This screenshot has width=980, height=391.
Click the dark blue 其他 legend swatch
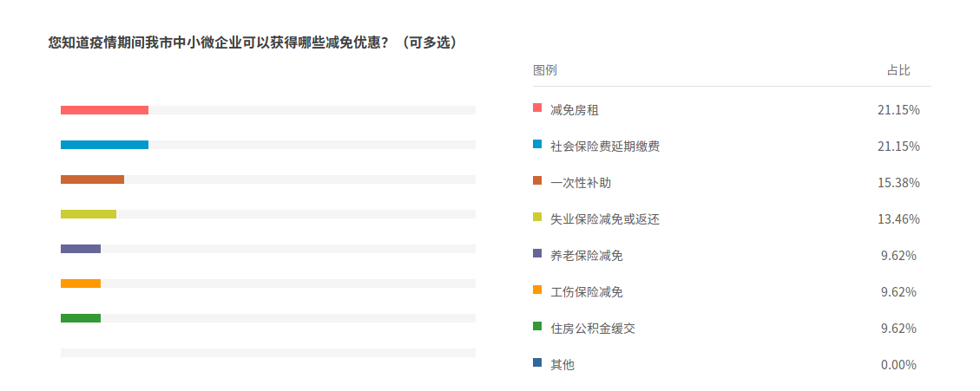click(x=537, y=363)
